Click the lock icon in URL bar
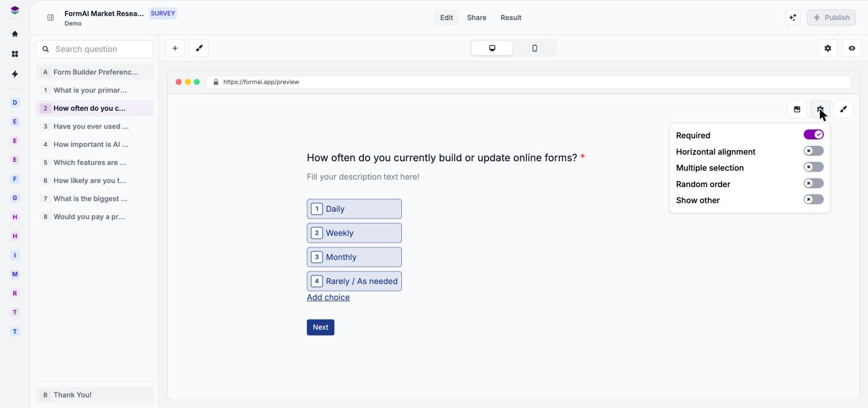 click(216, 82)
